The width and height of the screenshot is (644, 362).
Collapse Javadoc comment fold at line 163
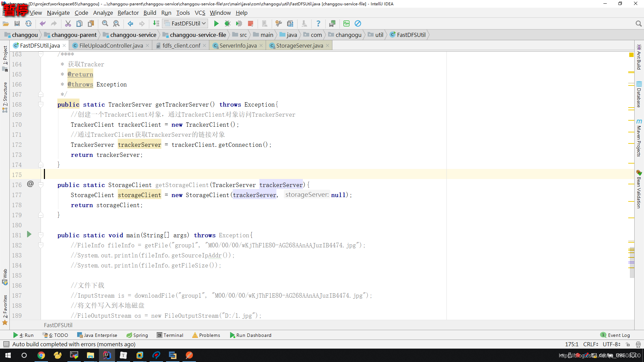pos(41,54)
